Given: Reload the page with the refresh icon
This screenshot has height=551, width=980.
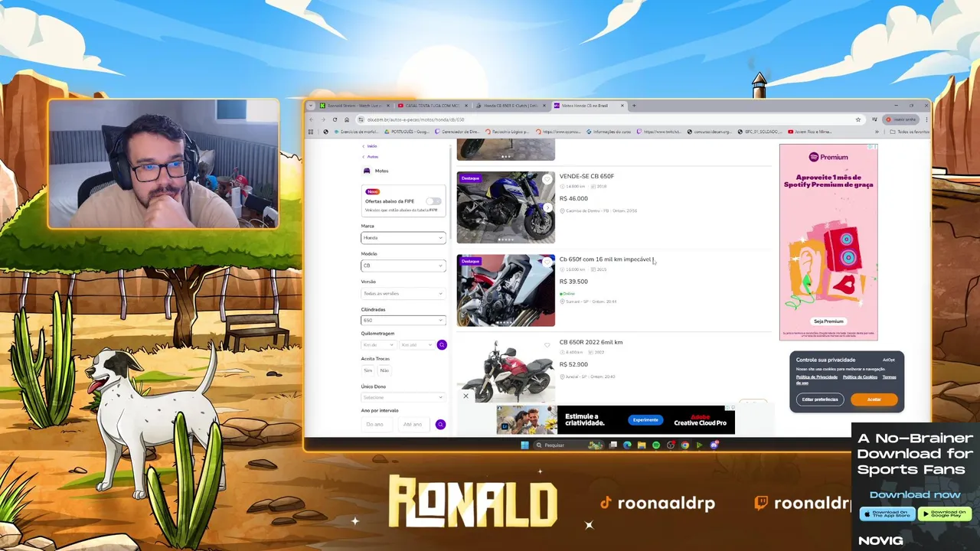Looking at the screenshot, I should [335, 119].
